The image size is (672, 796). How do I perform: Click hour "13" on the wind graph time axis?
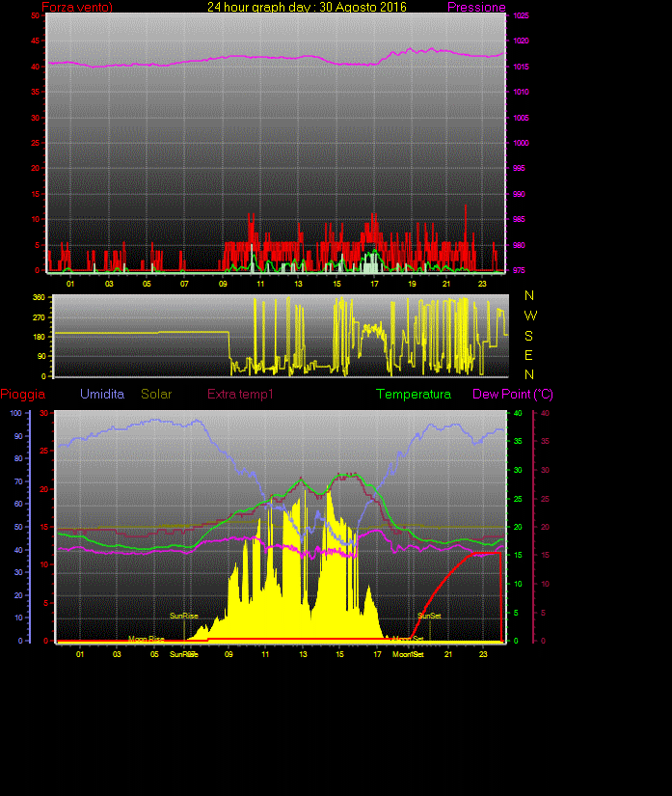point(298,284)
